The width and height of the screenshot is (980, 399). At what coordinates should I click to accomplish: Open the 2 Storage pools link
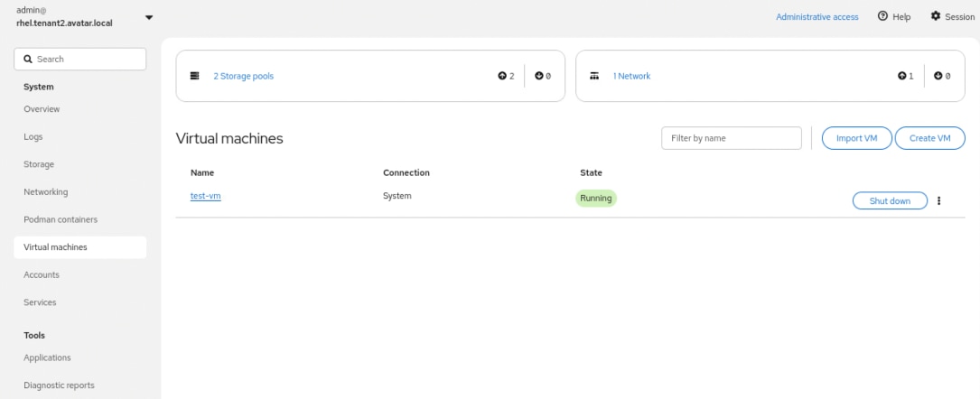[243, 76]
